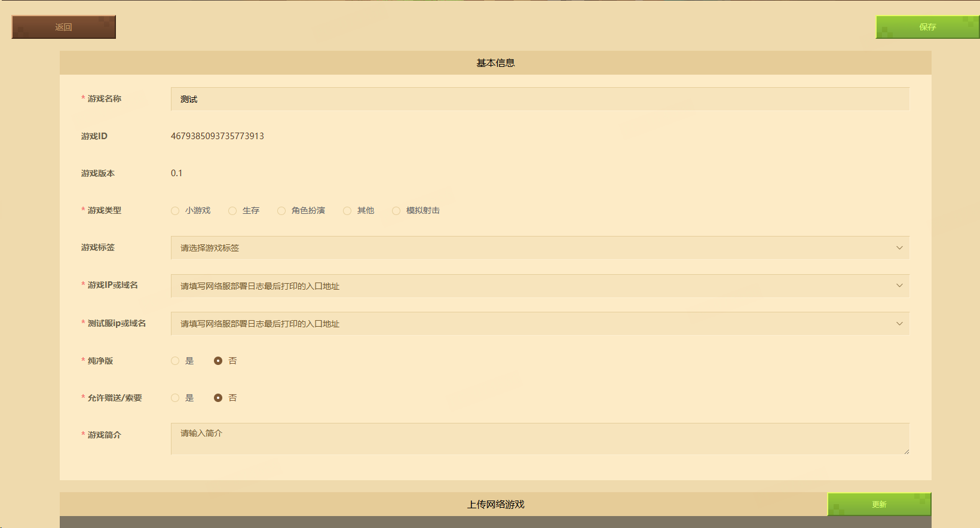Choose 角色扮演 as the game type
Viewport: 980px width, 528px height.
(281, 211)
